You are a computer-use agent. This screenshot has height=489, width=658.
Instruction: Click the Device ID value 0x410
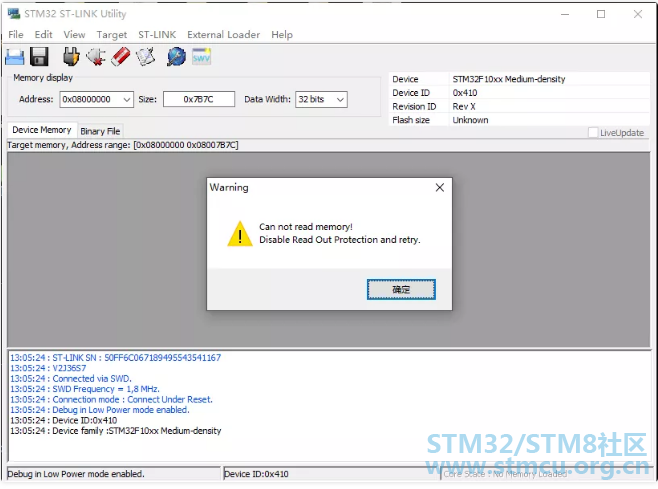[x=465, y=93]
